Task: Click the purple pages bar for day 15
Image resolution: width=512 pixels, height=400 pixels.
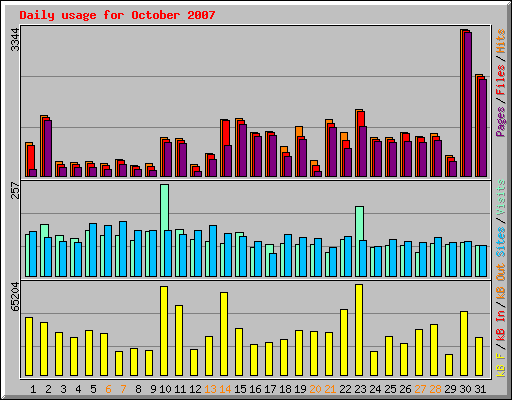Action: point(243,150)
